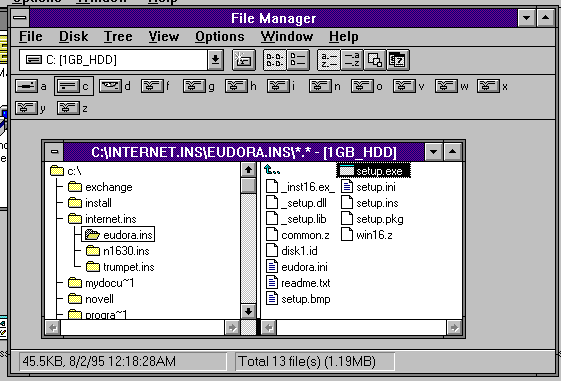Switch to name-only file list view icon
This screenshot has height=381, width=561.
[275, 60]
